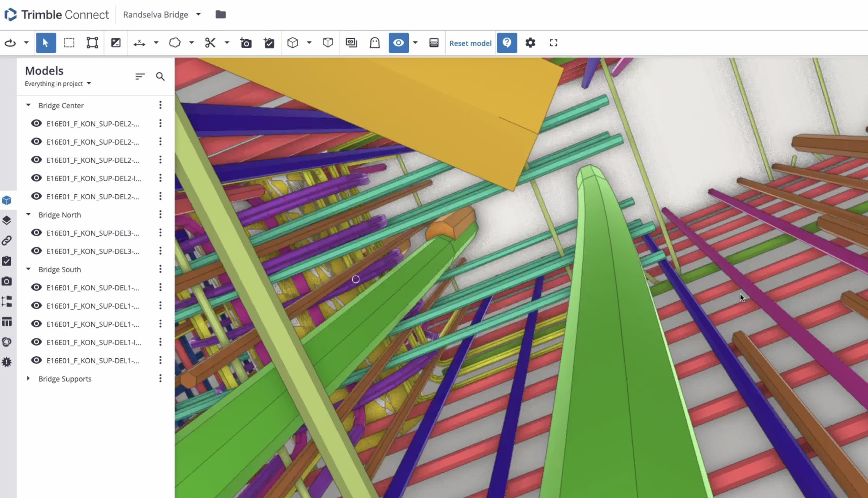The image size is (868, 498).
Task: Enter fullscreen mode
Action: click(553, 43)
